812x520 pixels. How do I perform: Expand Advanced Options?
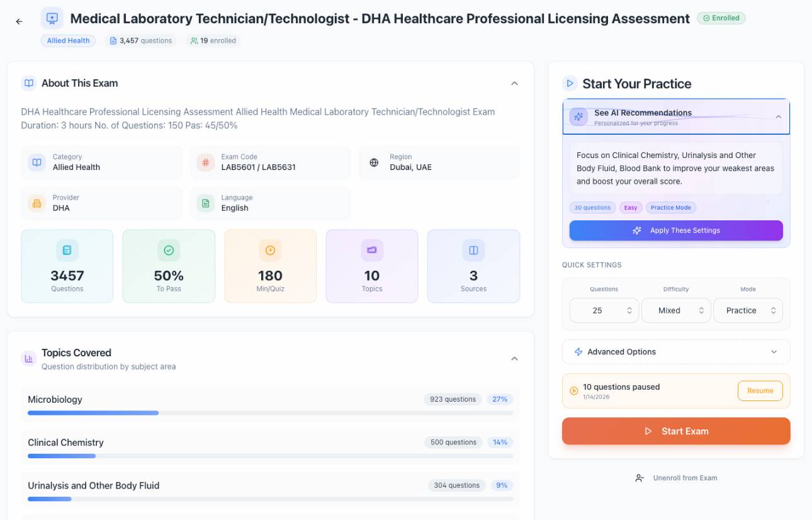(676, 352)
